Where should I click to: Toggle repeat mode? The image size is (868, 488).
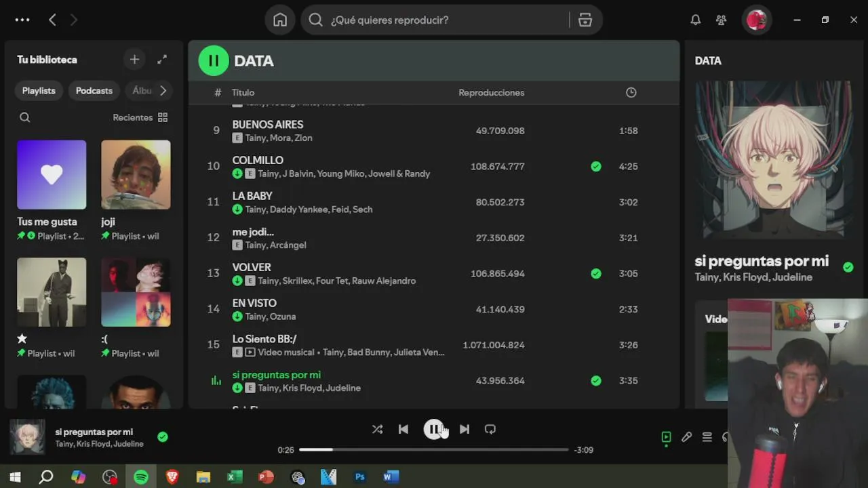[490, 429]
